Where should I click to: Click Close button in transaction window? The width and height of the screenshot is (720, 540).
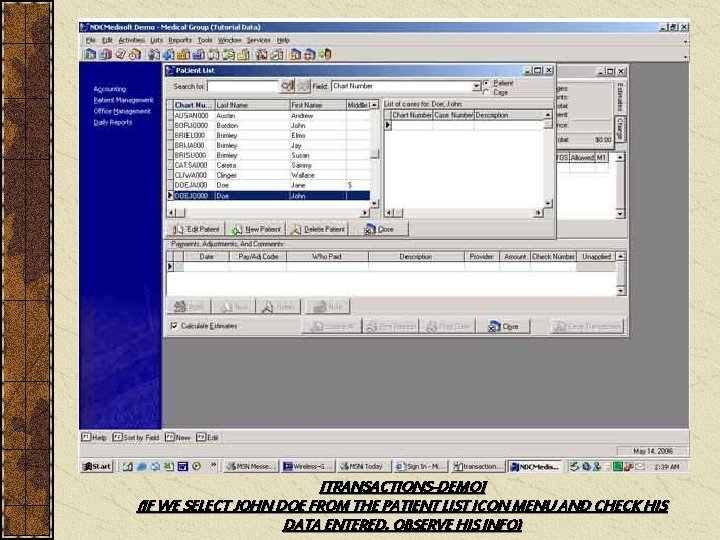(x=503, y=326)
